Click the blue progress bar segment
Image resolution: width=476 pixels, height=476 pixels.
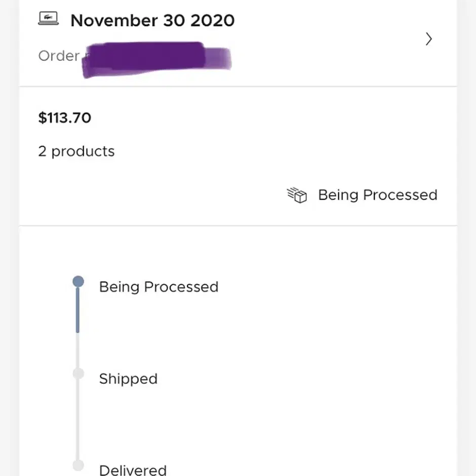pyautogui.click(x=77, y=310)
